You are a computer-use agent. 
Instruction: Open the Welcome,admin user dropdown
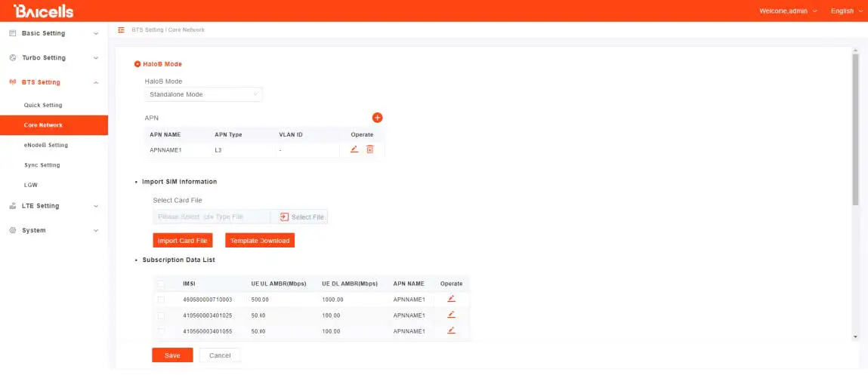coord(788,11)
